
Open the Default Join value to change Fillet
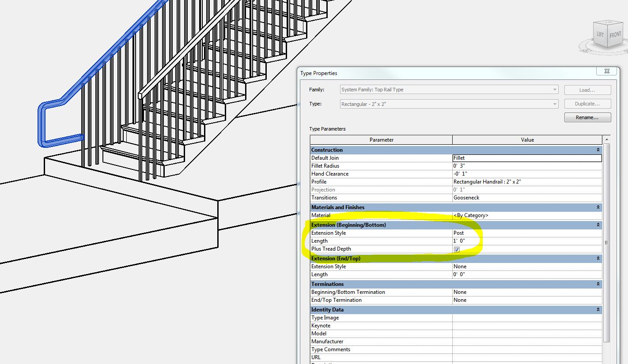(x=527, y=158)
